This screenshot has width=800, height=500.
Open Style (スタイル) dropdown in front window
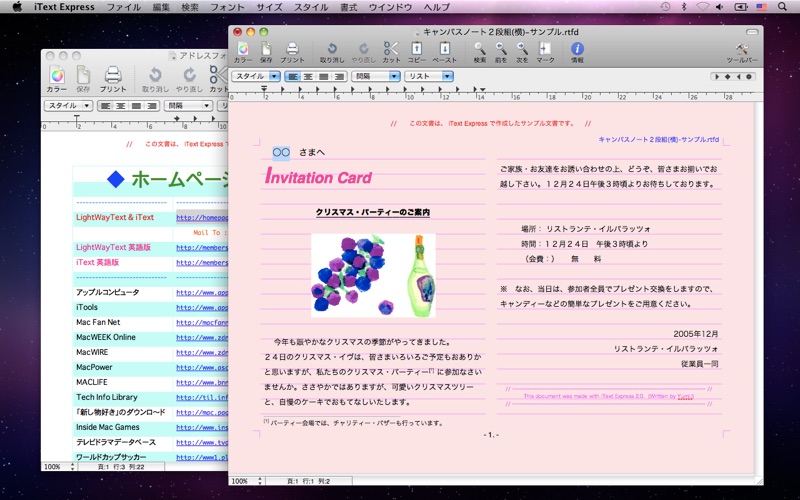point(256,77)
